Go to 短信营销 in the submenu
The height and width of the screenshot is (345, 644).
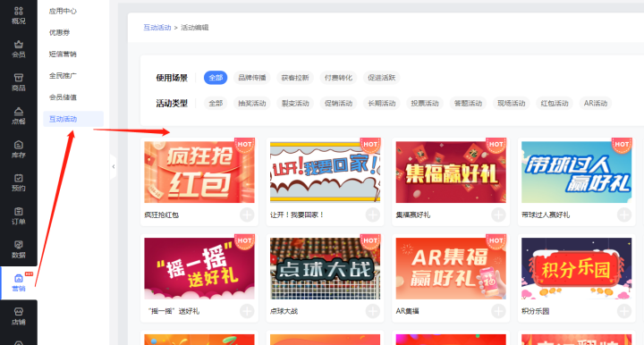pos(63,55)
